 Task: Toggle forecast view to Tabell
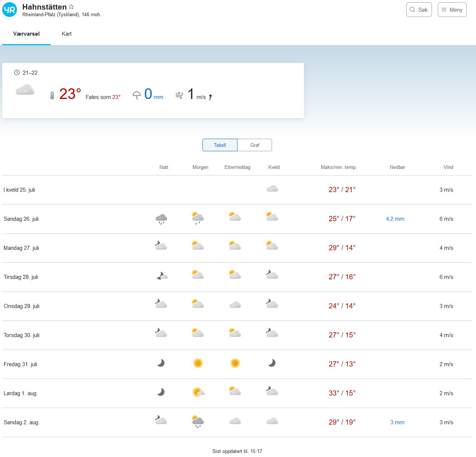[x=220, y=145]
